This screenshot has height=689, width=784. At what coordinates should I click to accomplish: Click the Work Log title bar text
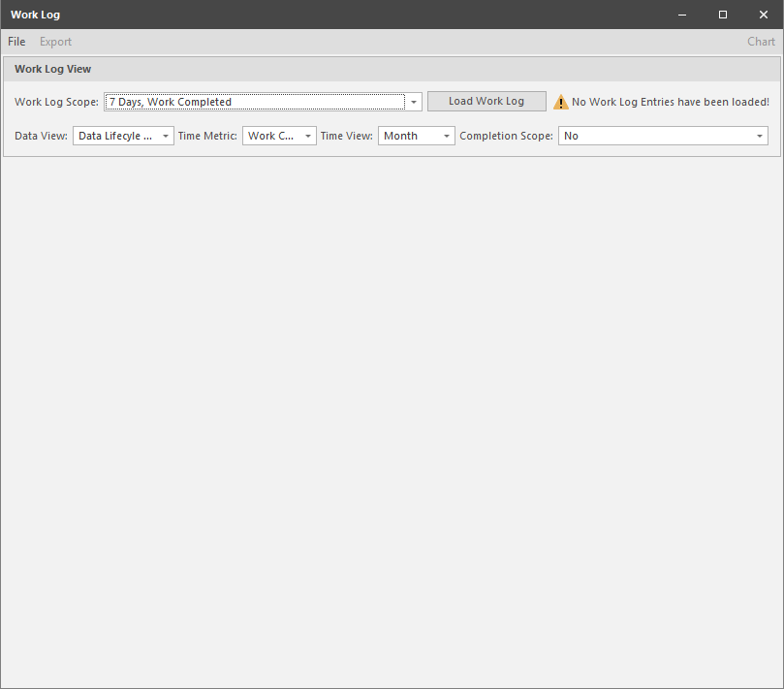[x=36, y=15]
